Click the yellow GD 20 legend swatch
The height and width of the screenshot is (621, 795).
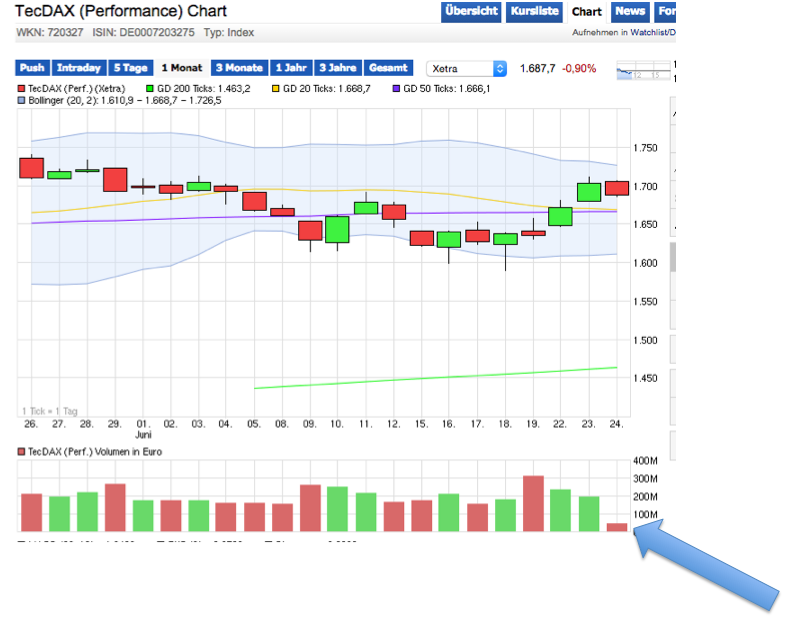pos(275,89)
